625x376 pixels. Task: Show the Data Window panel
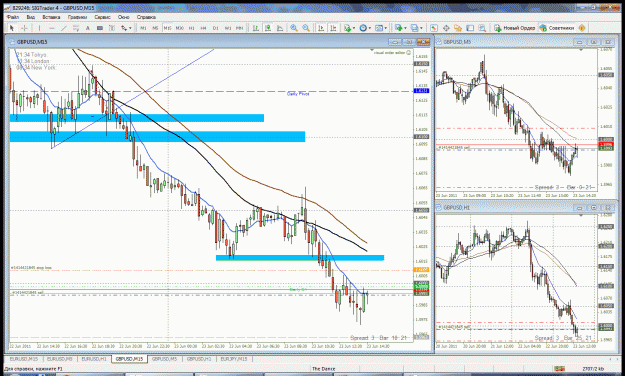pos(446,28)
